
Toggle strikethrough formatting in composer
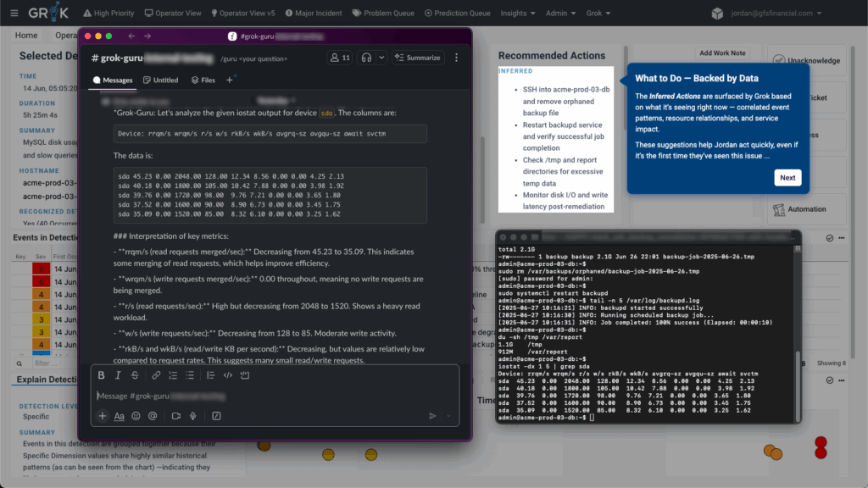[x=135, y=375]
